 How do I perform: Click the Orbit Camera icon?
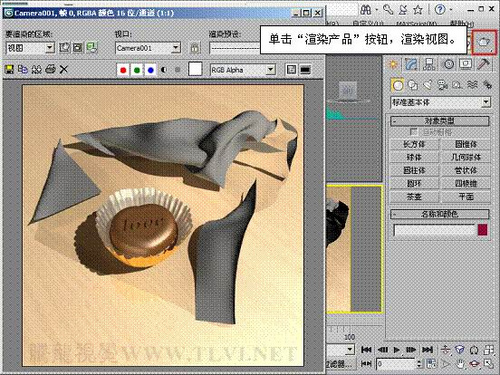tap(474, 364)
